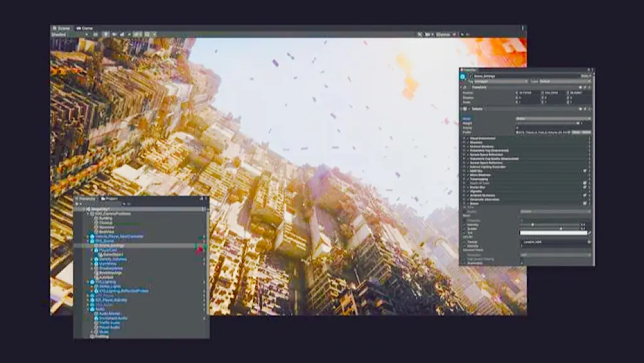Toggle the White Balance override checkbox
Viewport: 644px width, 363px height.
pos(468,175)
